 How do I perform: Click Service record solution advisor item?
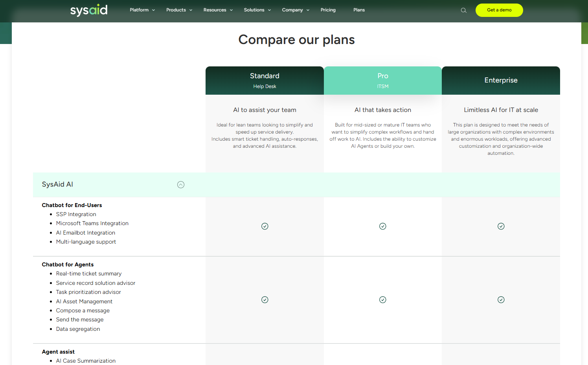click(96, 283)
